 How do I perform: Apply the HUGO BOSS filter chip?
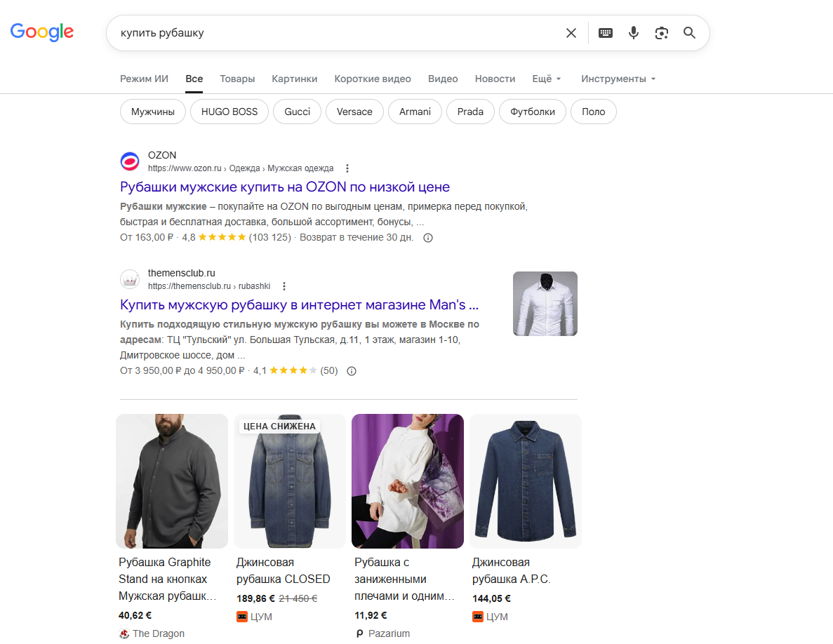(229, 112)
